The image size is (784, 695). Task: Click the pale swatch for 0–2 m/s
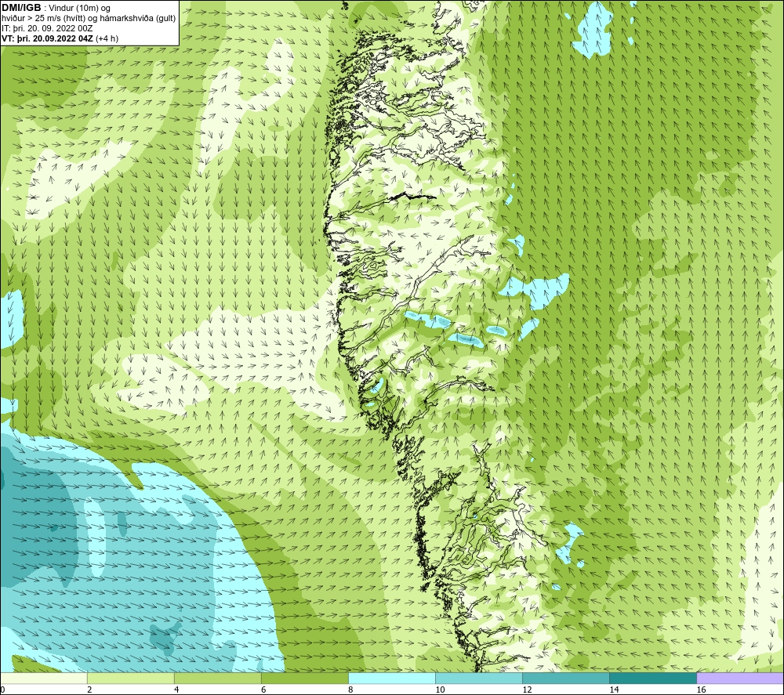44,679
